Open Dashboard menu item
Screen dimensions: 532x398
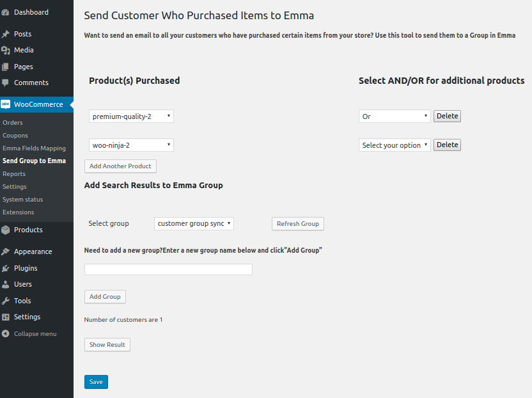tap(31, 13)
